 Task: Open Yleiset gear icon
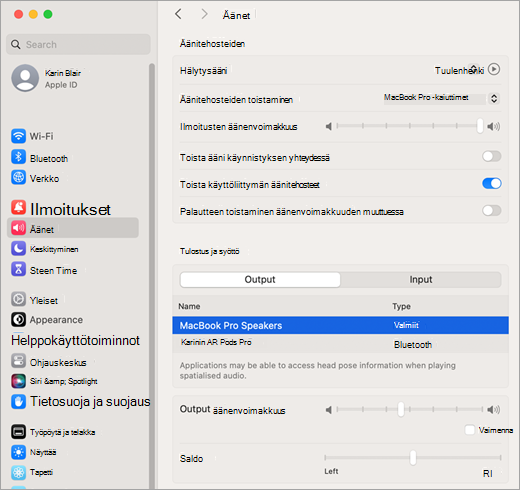click(x=18, y=299)
